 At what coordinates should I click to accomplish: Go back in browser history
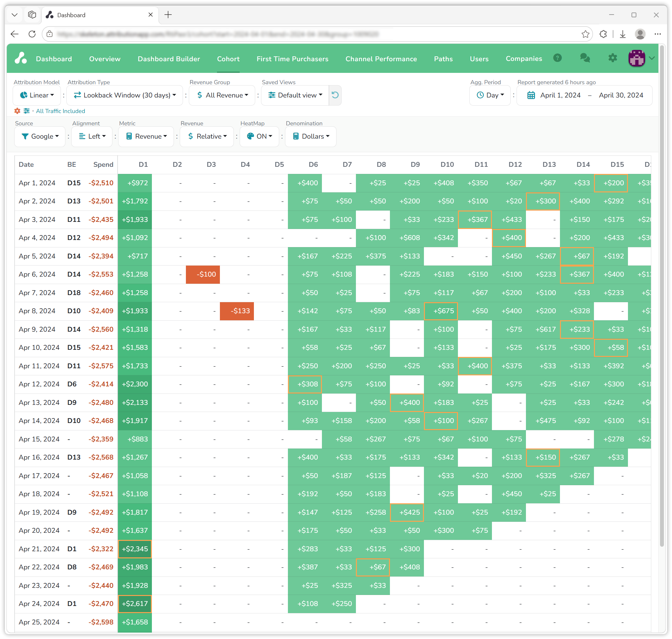[x=15, y=34]
